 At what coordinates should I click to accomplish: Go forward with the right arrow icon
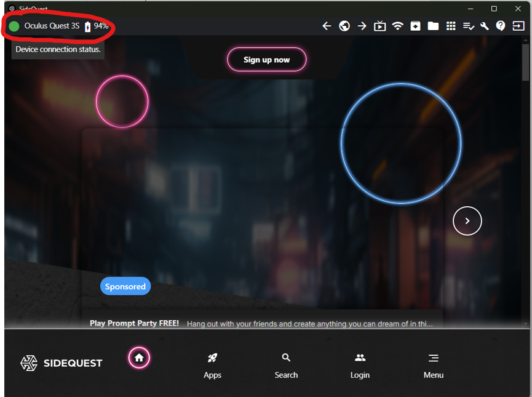[x=362, y=26]
